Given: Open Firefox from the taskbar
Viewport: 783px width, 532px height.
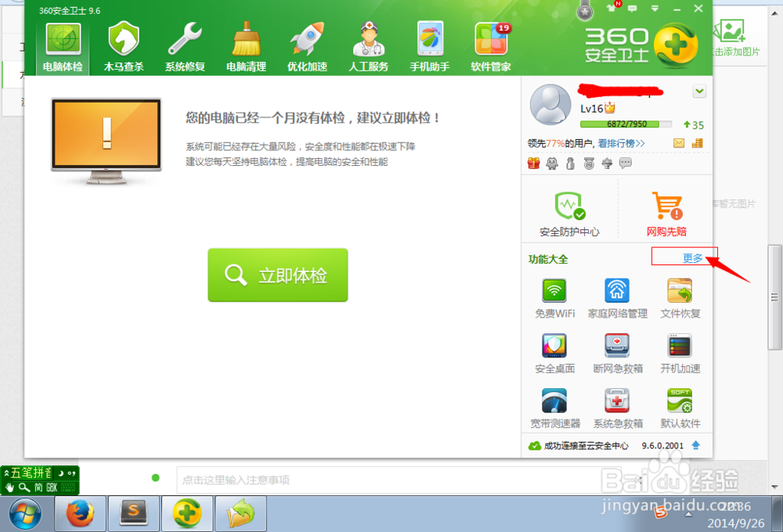Looking at the screenshot, I should click(80, 513).
